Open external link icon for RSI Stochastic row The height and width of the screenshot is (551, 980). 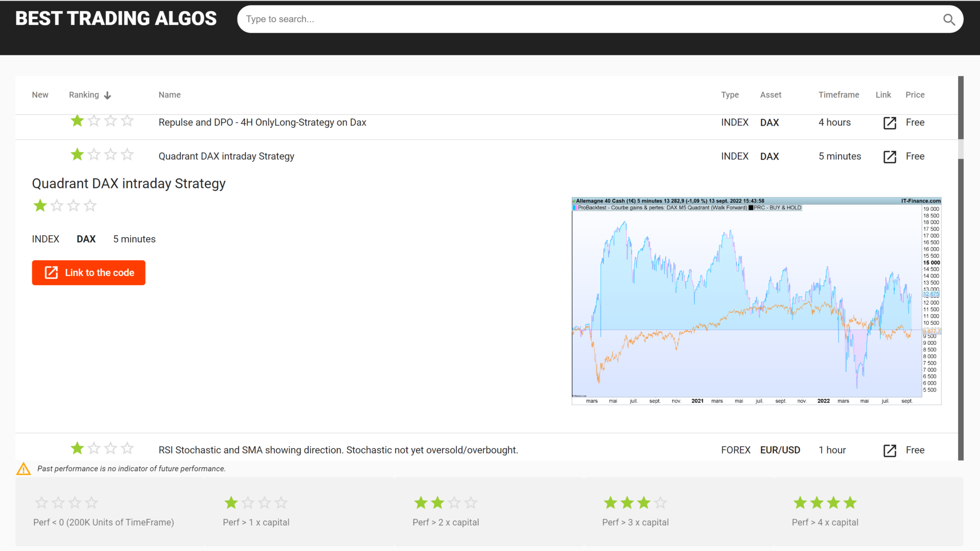point(890,451)
